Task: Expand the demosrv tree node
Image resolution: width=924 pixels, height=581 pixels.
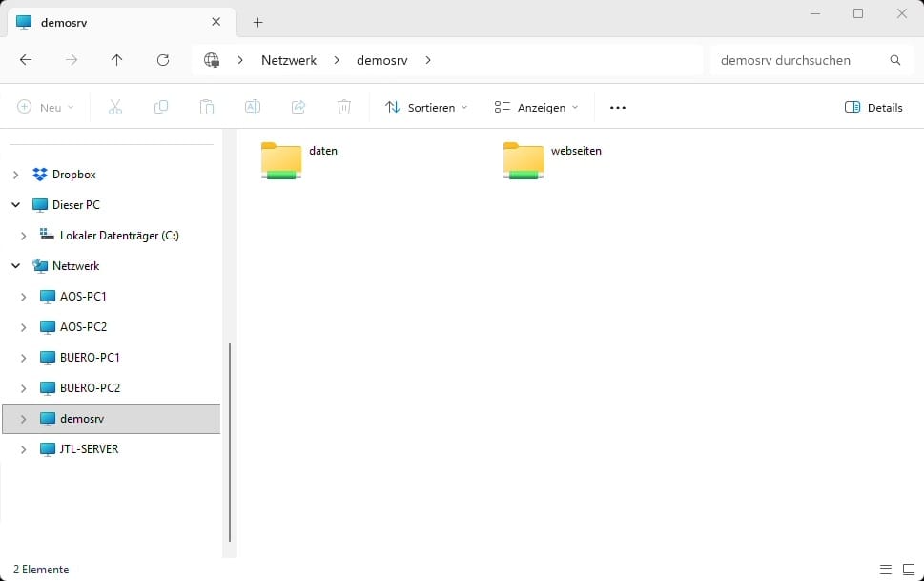Action: 24,419
